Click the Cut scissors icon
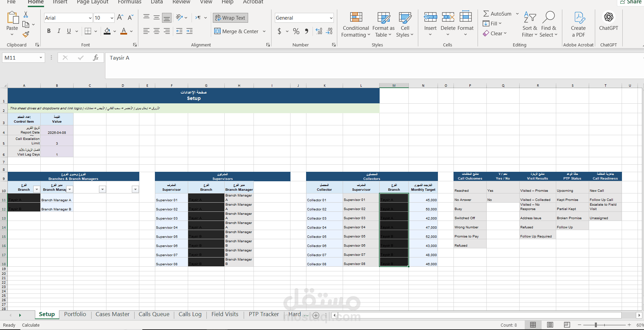Screen dimensions: 644x330 pos(26,15)
